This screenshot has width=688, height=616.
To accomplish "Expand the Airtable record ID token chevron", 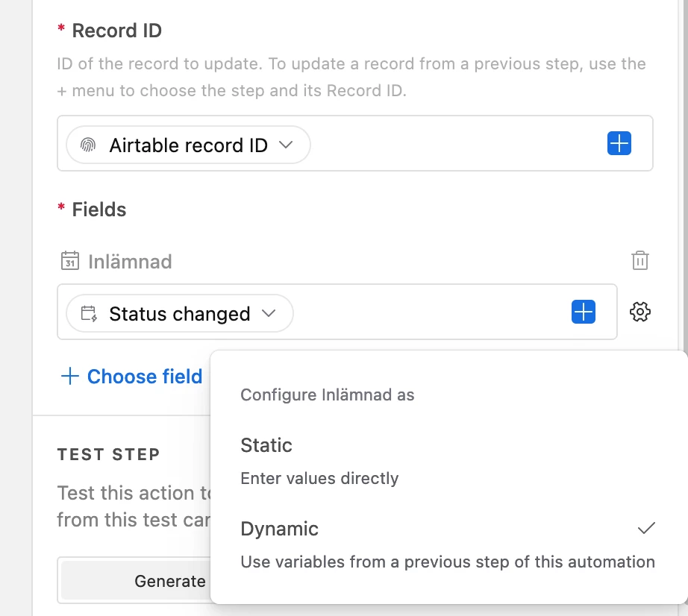I will [x=285, y=145].
